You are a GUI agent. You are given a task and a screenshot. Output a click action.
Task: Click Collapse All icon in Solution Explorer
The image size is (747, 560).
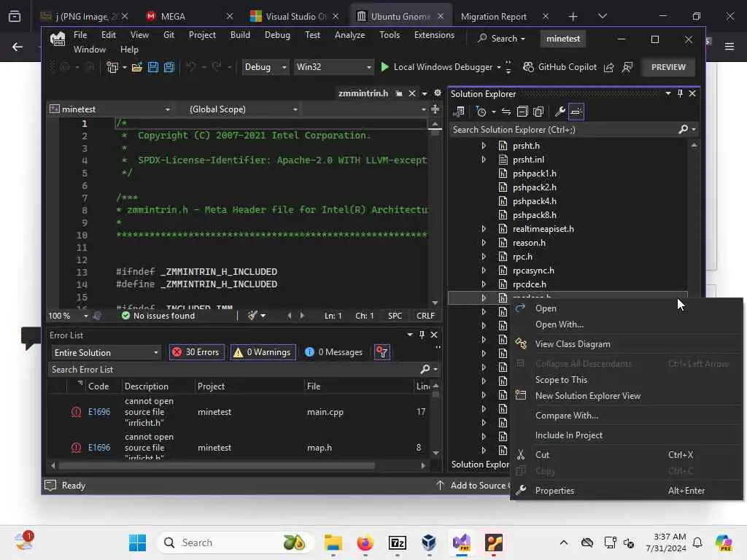[x=522, y=112]
